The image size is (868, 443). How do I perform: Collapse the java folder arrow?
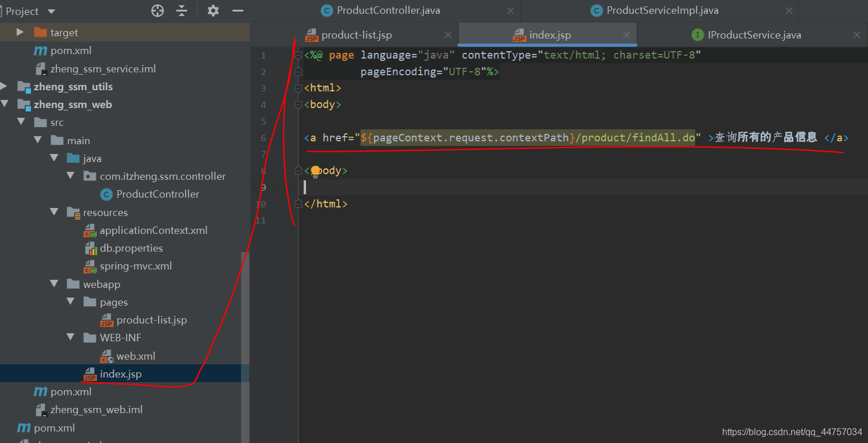click(x=55, y=158)
